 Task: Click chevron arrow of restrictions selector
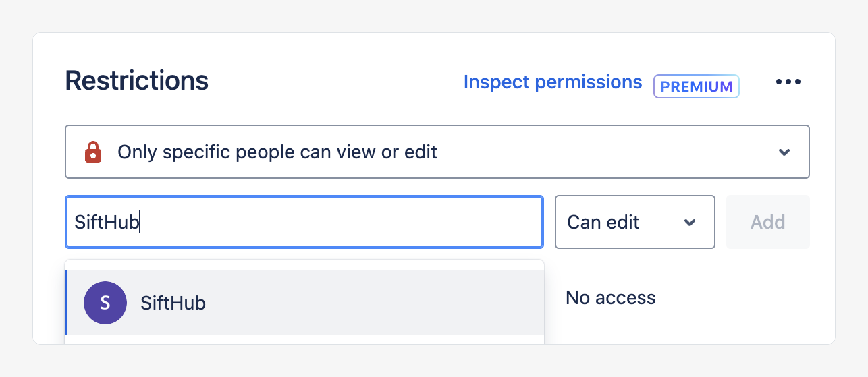784,152
